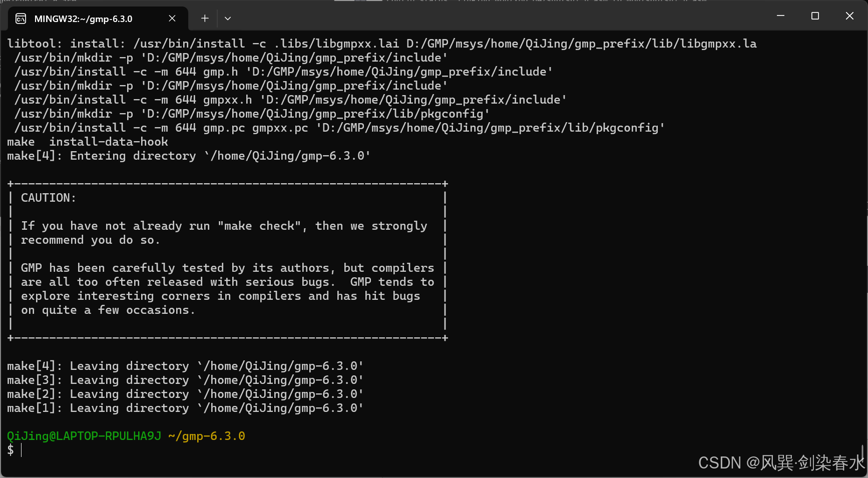Click 'make[4]: Entering directory' line
Image resolution: width=868 pixels, height=478 pixels.
click(189, 156)
